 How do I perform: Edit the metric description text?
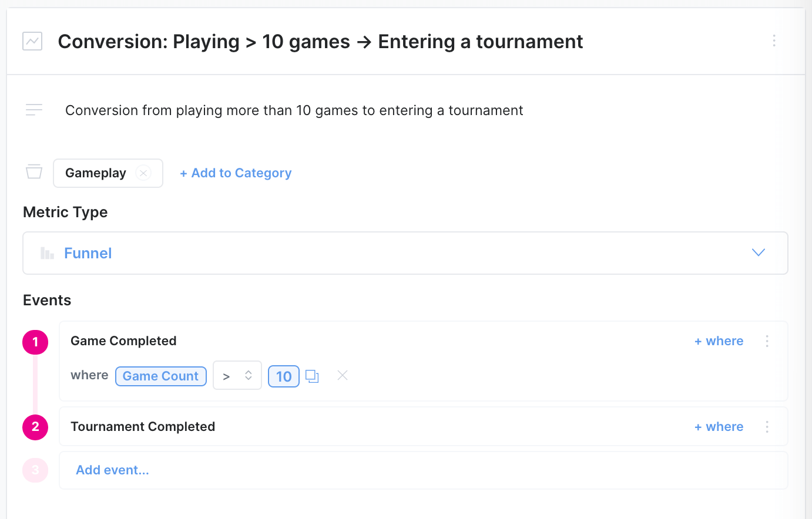(x=294, y=110)
